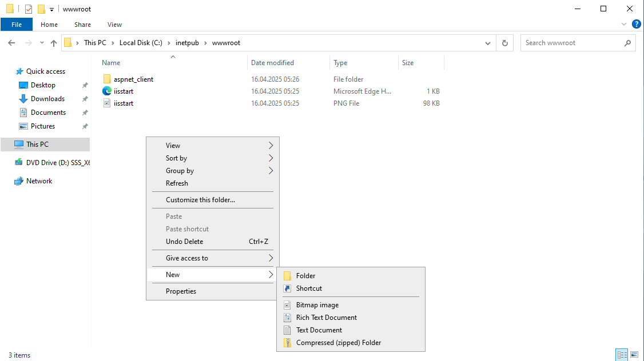Open the Give access to submenu

pos(213,258)
